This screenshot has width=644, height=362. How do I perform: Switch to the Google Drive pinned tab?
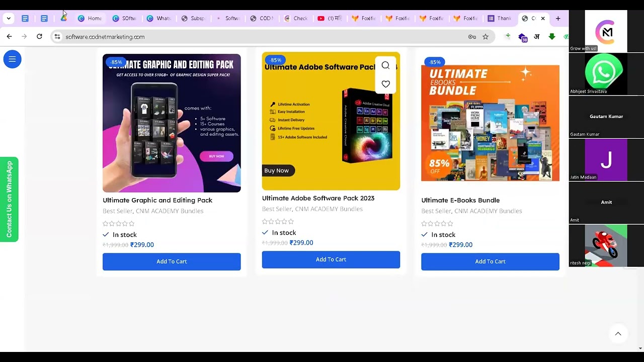point(63,19)
